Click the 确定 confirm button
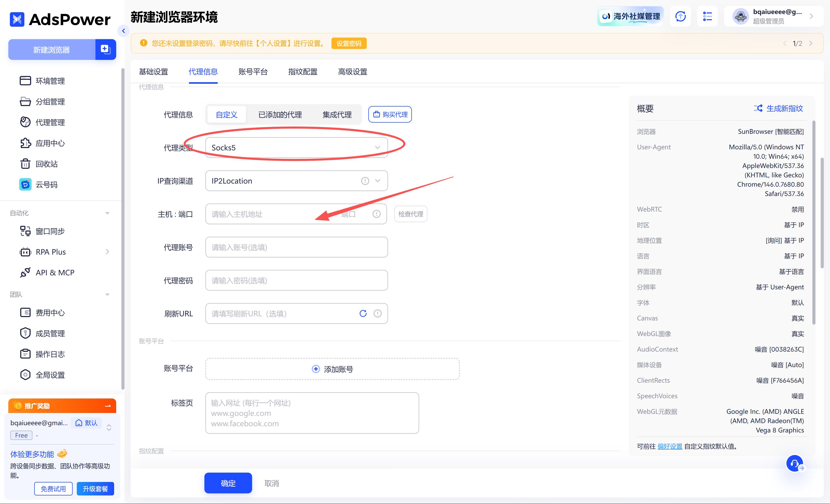830x504 pixels. click(x=228, y=483)
